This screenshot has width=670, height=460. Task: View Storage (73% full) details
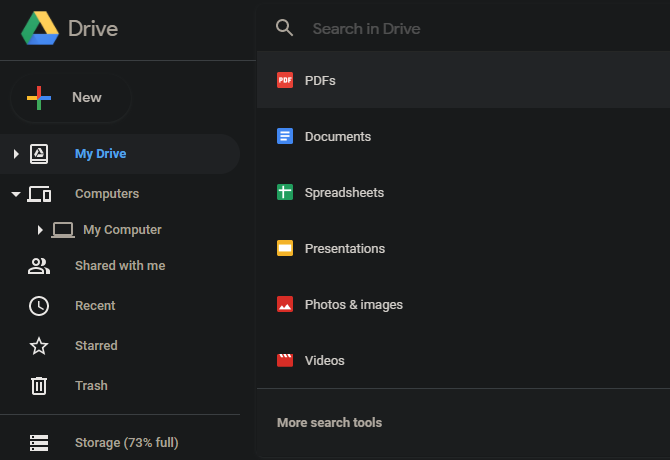tap(126, 442)
